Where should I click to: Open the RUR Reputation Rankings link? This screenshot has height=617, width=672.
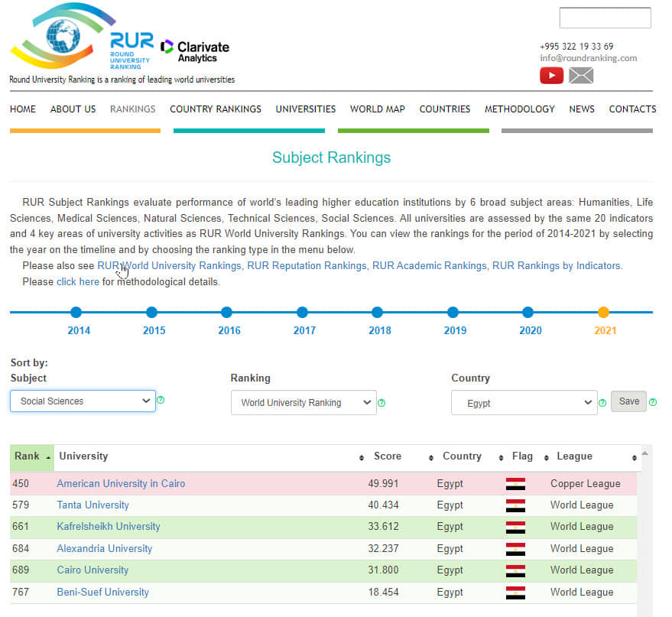307,266
